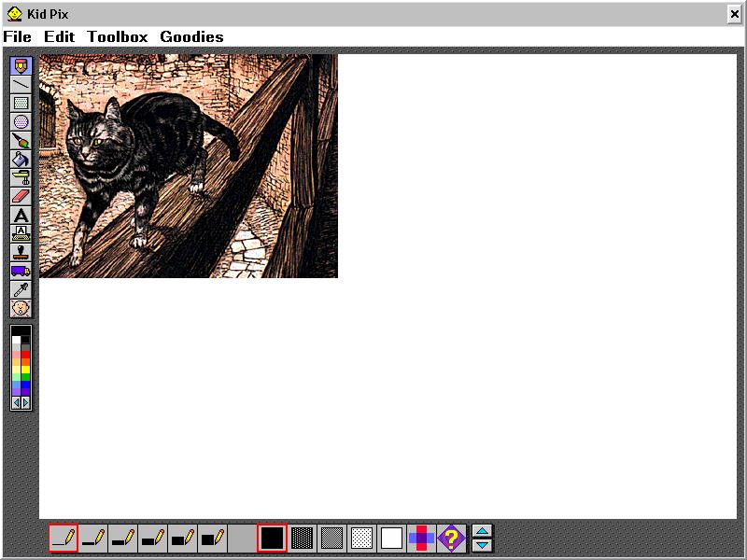Pick the bright yellow color swatch

[26, 370]
